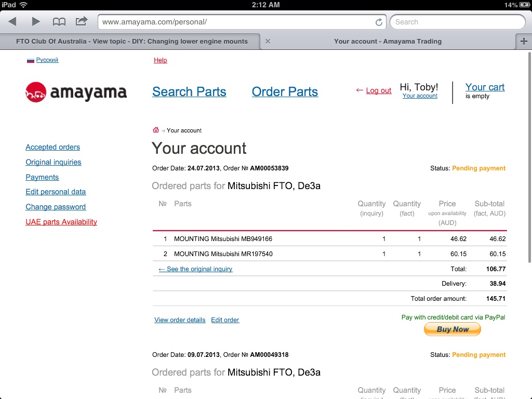Click See the original inquiry link
The height and width of the screenshot is (399, 532).
click(x=195, y=269)
